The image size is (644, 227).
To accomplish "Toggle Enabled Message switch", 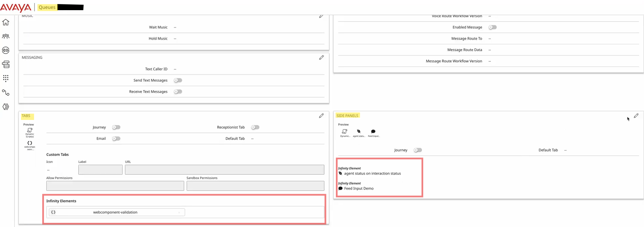I will (492, 27).
